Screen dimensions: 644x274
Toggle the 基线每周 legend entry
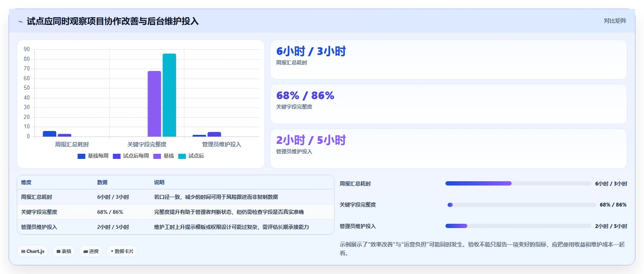click(93, 156)
